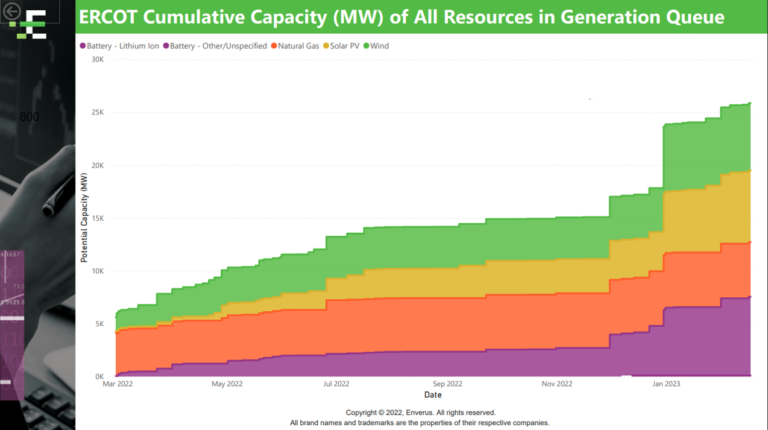Click the 25K y-axis label

(x=97, y=113)
